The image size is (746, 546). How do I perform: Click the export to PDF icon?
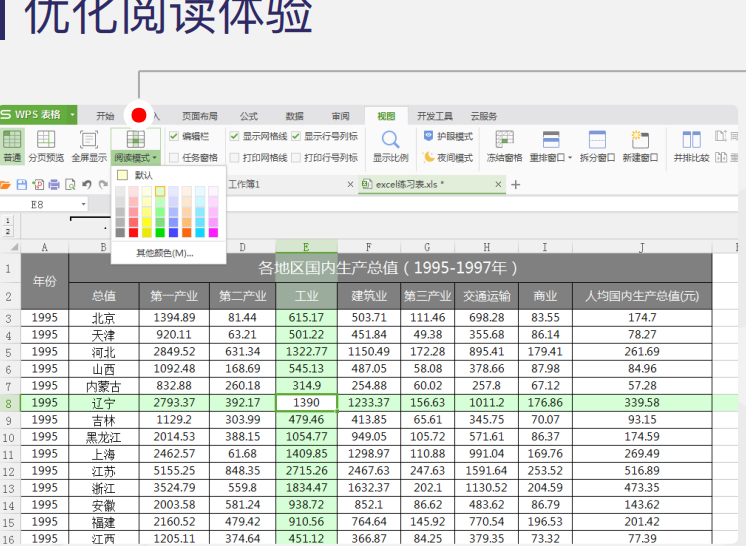click(38, 185)
